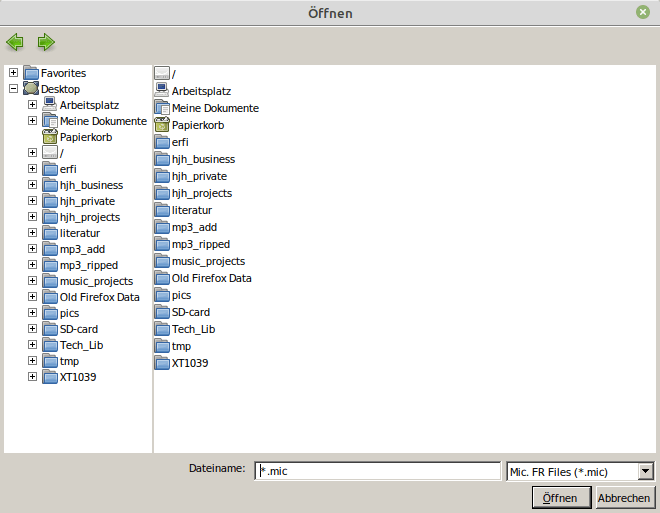Select the Papierkorb recycle bin icon in the tree

point(50,137)
